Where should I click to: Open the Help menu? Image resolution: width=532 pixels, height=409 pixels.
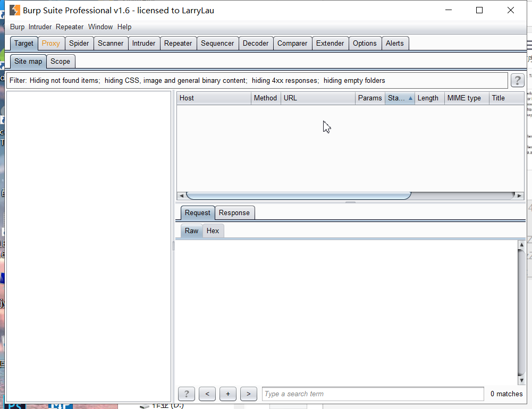click(124, 27)
